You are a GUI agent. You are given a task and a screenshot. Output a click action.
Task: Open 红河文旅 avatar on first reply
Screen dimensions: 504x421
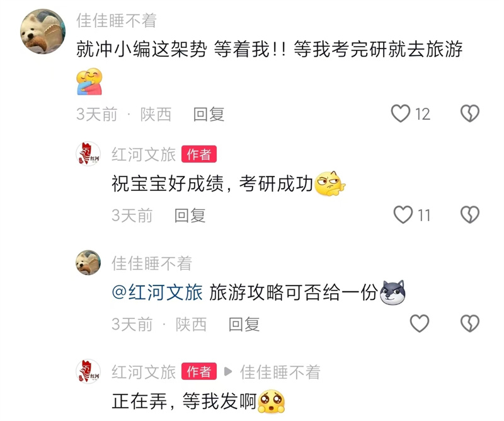[x=88, y=154]
